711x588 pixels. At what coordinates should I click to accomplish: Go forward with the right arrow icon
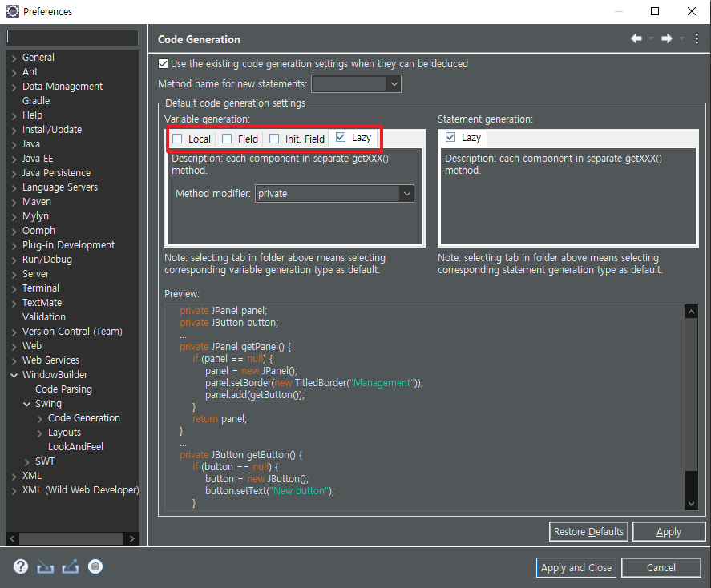click(667, 38)
